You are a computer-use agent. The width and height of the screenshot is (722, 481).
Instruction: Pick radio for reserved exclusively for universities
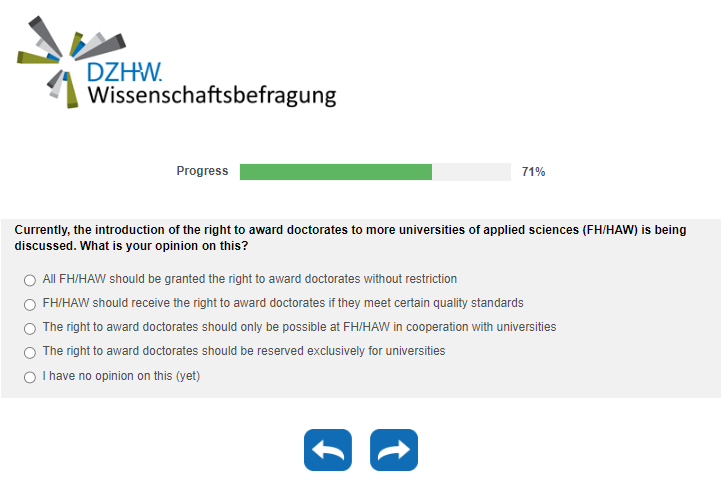[30, 352]
